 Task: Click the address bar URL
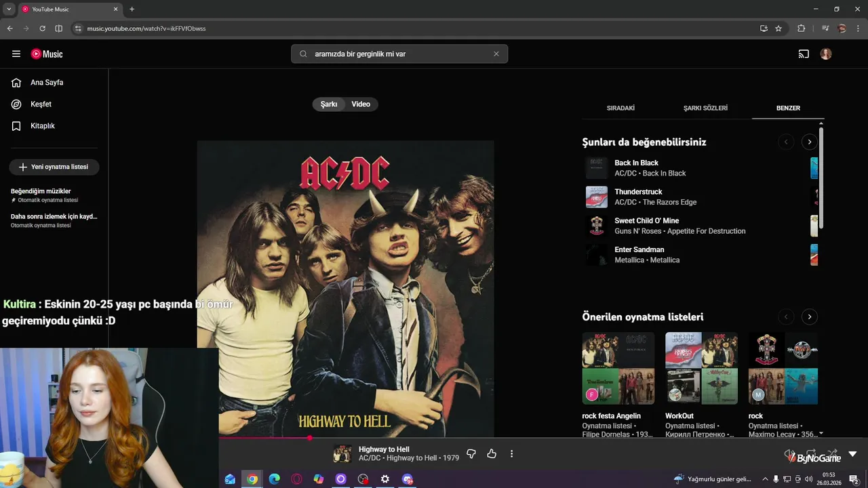[x=146, y=28]
